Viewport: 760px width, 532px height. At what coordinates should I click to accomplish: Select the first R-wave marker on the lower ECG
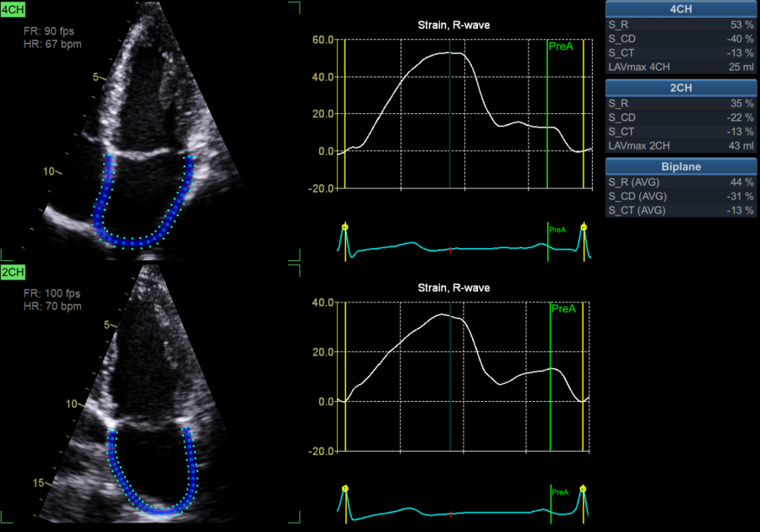point(345,489)
